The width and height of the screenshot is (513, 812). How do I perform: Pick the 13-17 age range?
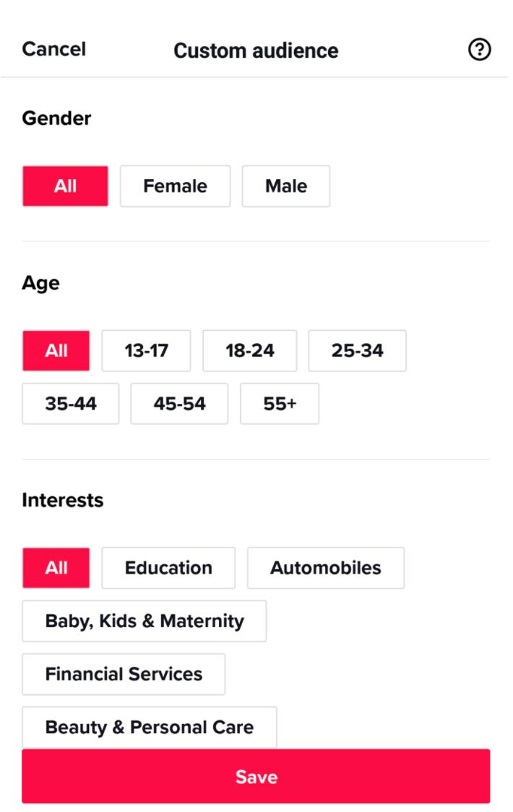pos(146,351)
